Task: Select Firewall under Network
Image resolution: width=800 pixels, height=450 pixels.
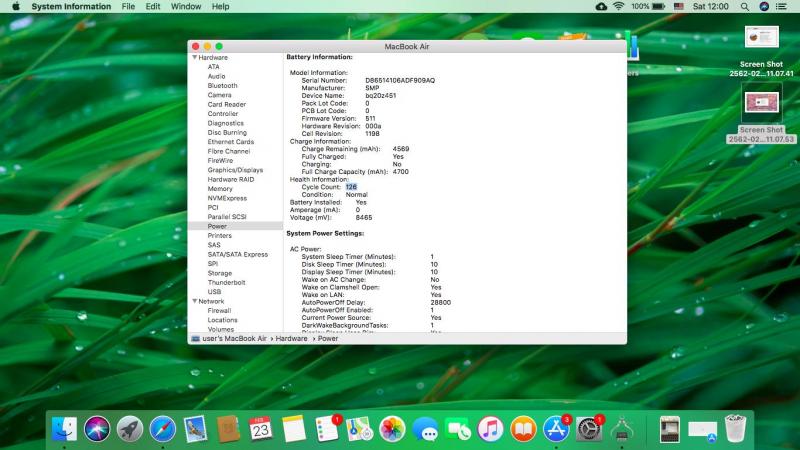Action: (x=219, y=311)
